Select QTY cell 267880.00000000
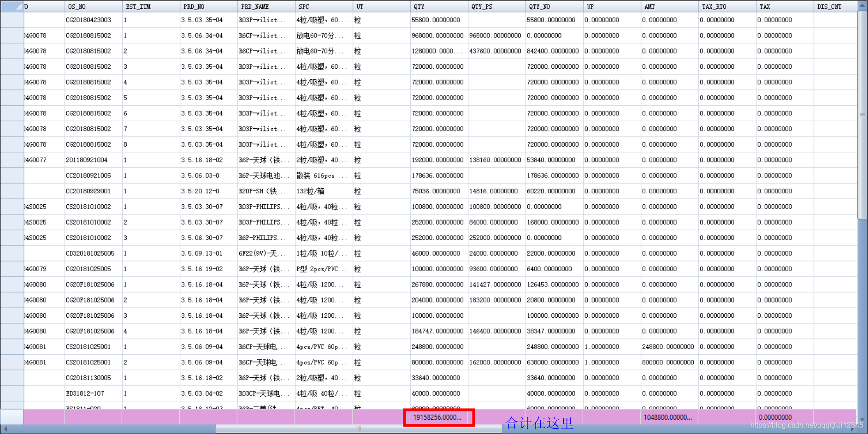This screenshot has width=868, height=434. [x=439, y=285]
